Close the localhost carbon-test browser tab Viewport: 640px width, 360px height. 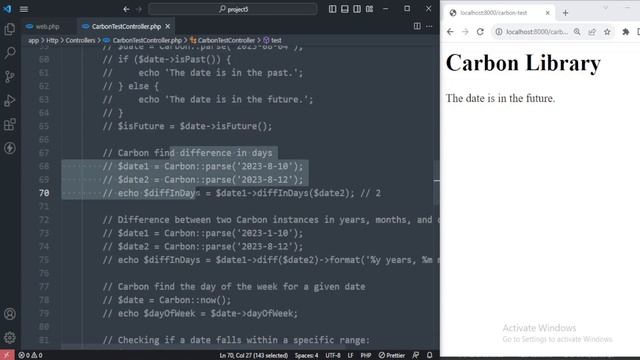click(x=548, y=13)
